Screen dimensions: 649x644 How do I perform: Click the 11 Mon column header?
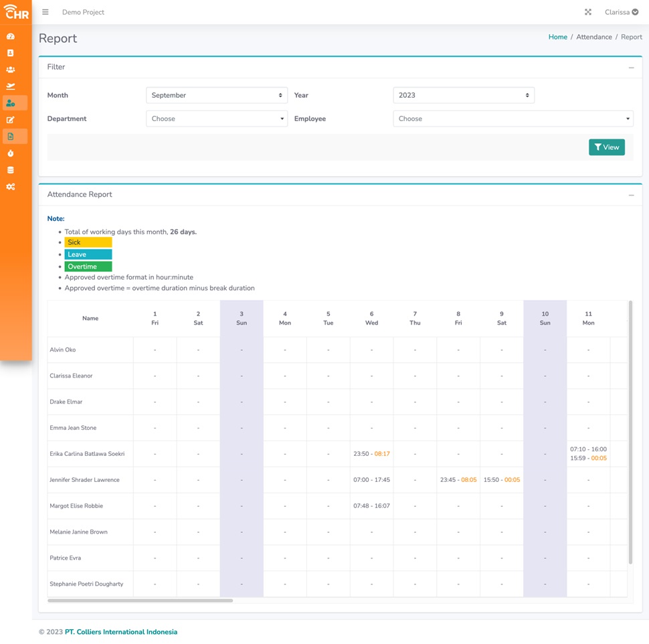588,318
